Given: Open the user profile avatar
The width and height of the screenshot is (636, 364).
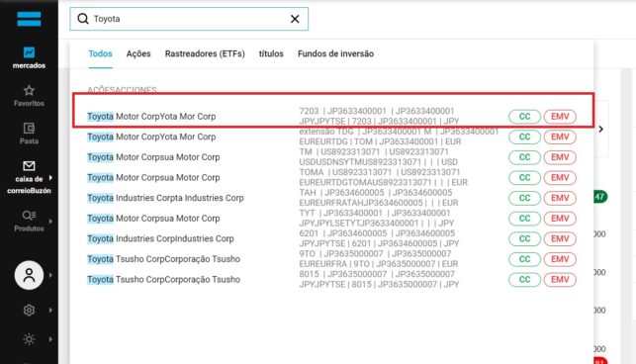Looking at the screenshot, I should click(29, 275).
